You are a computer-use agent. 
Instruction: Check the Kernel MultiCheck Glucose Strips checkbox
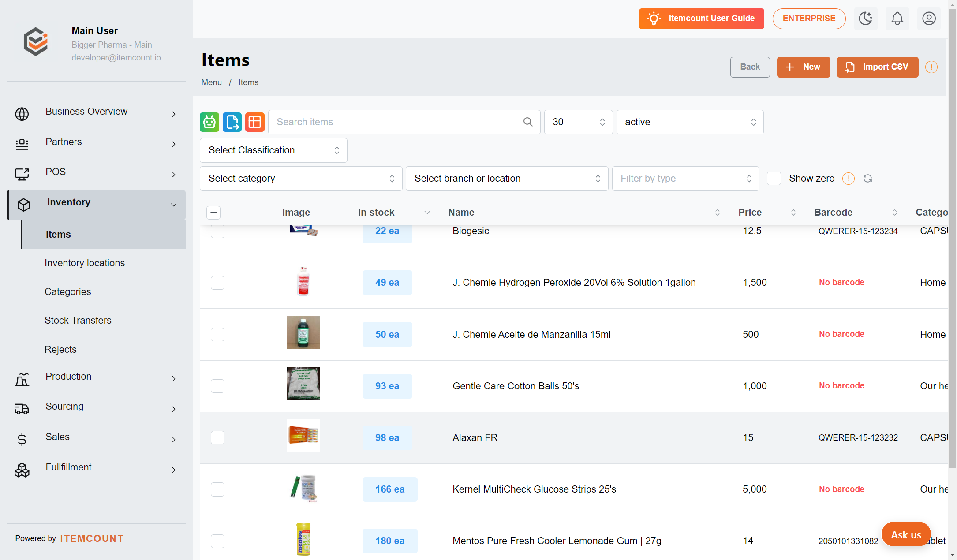coord(217,489)
